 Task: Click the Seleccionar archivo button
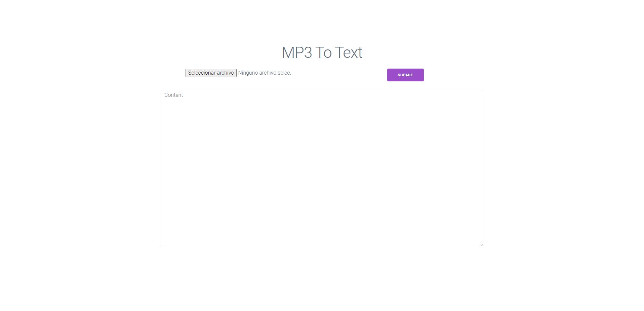[211, 73]
